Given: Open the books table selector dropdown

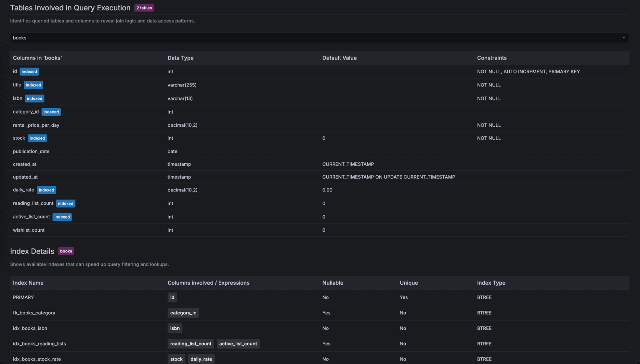Looking at the screenshot, I should pyautogui.click(x=319, y=37).
